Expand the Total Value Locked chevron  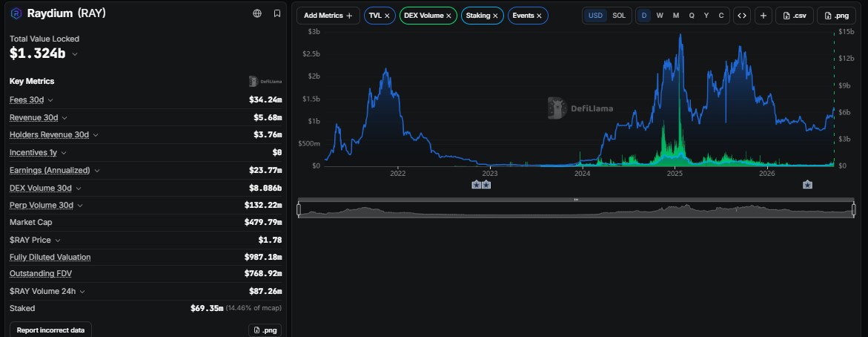(x=75, y=54)
